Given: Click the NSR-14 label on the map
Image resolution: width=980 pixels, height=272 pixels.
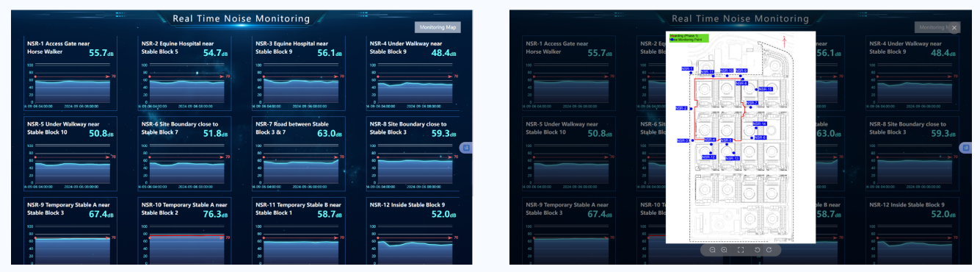Looking at the screenshot, I should click(759, 124).
